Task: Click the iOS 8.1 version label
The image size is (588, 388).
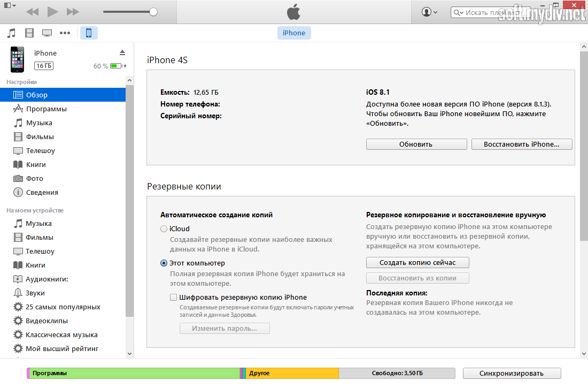Action: tap(377, 92)
